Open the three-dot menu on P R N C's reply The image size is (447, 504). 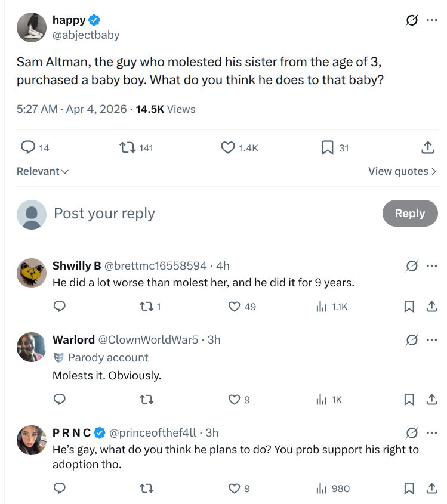click(431, 432)
